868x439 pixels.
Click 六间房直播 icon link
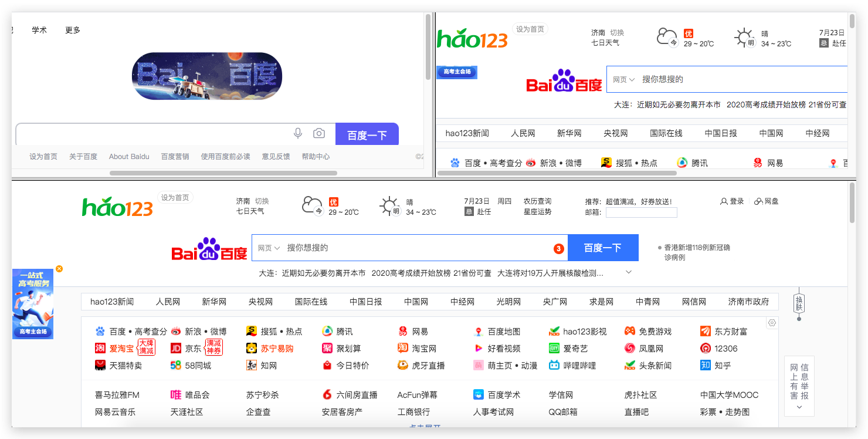click(327, 395)
